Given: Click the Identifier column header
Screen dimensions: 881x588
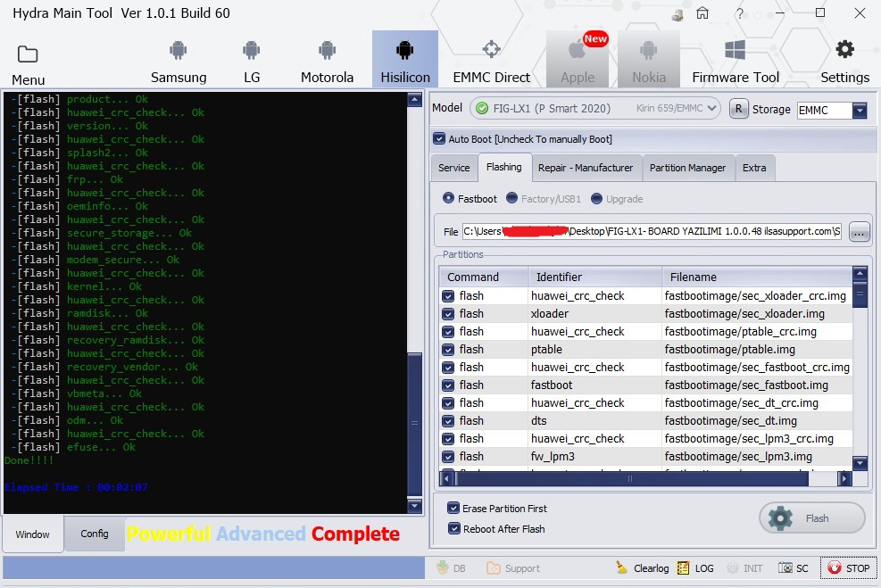Looking at the screenshot, I should tap(595, 277).
